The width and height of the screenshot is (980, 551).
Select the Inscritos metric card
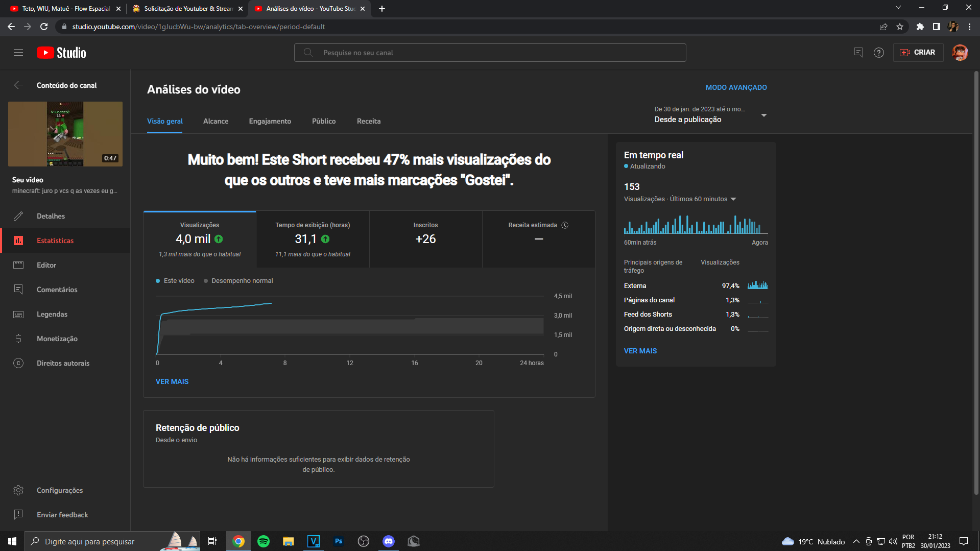click(x=425, y=239)
